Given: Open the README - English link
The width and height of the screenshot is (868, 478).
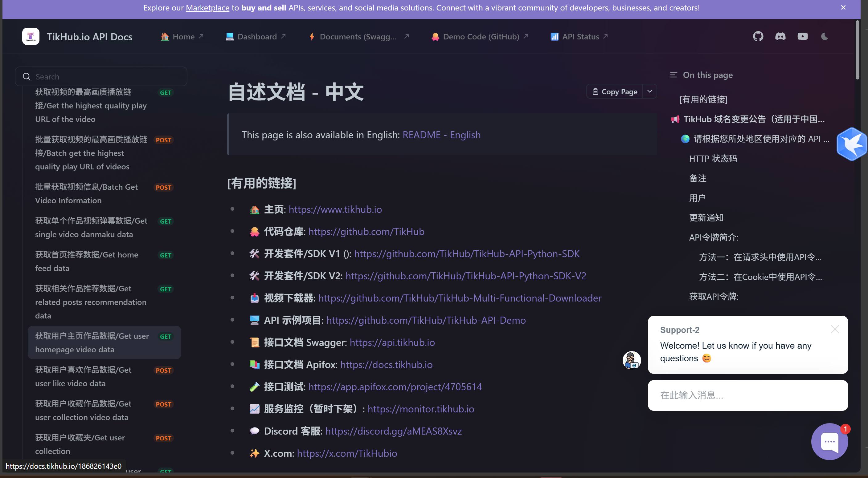Looking at the screenshot, I should (441, 135).
